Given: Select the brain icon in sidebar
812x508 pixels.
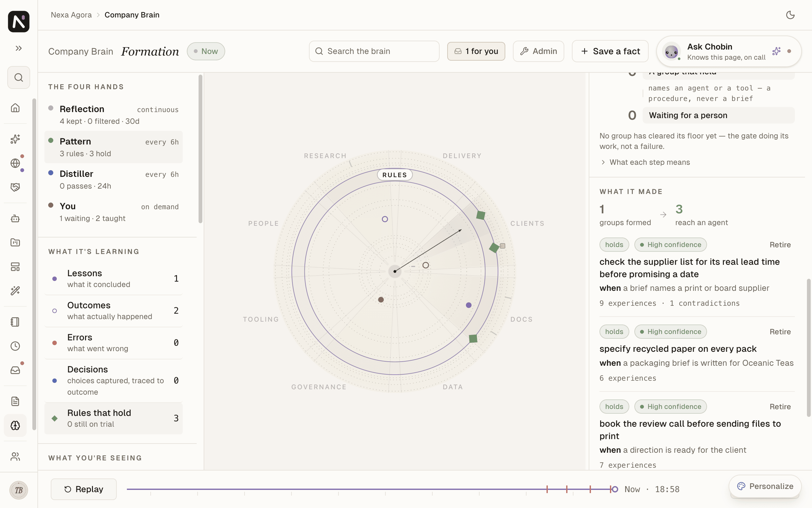Looking at the screenshot, I should click(x=15, y=426).
